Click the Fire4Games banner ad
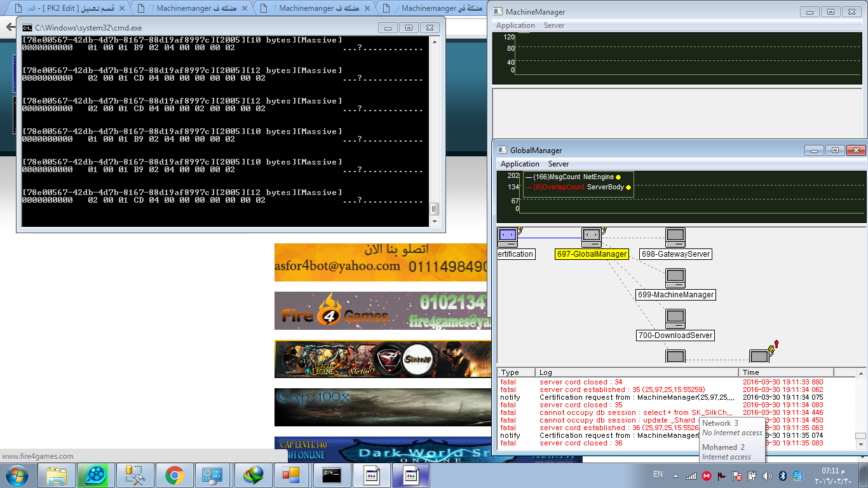The height and width of the screenshot is (488, 868). [381, 311]
